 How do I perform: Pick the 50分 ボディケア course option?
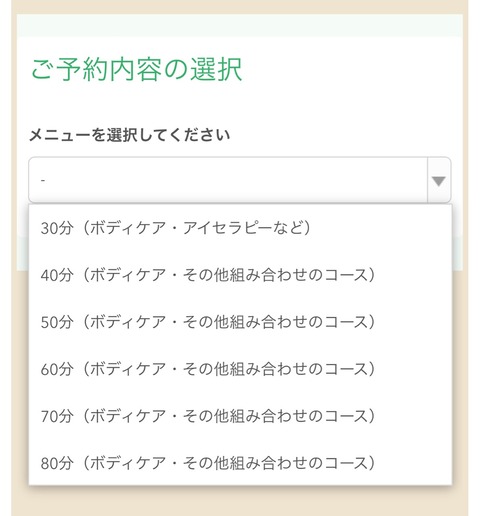tap(240, 322)
